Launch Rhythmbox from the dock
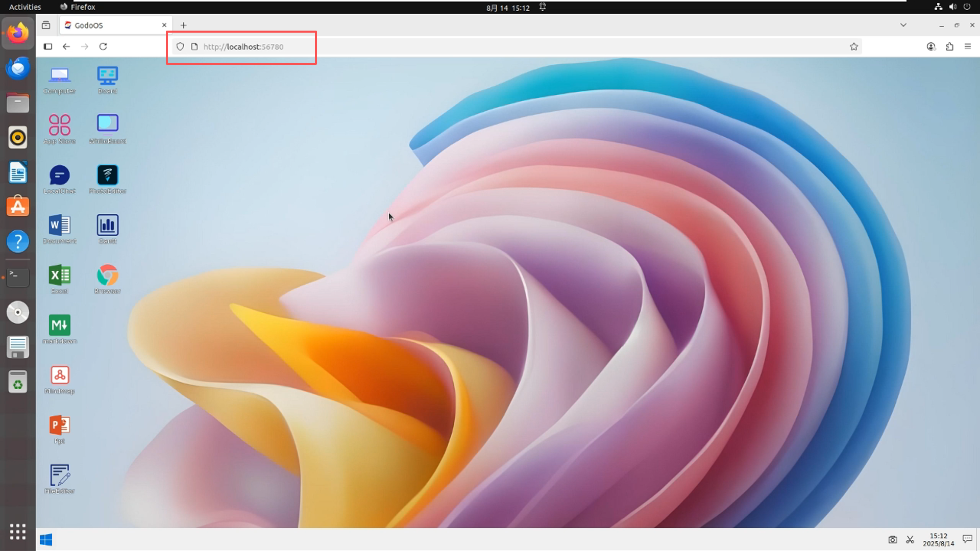Image resolution: width=980 pixels, height=551 pixels. [x=18, y=137]
